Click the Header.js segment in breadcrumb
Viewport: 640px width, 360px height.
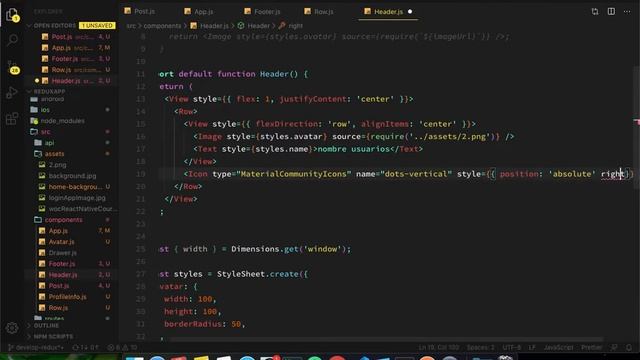click(x=214, y=26)
